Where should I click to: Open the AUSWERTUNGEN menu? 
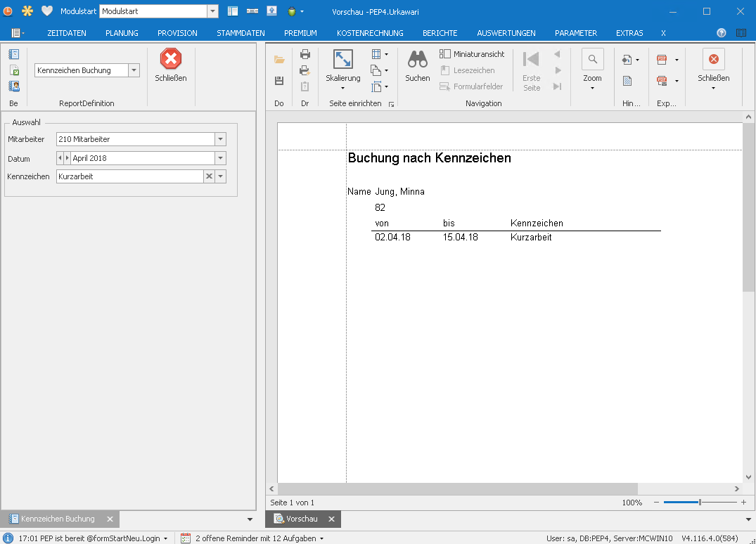(506, 33)
